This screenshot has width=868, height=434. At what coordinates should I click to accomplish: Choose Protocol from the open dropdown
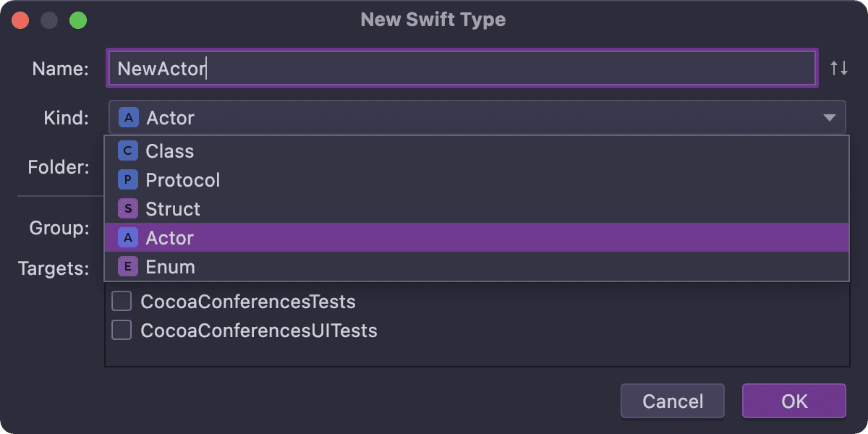click(183, 180)
